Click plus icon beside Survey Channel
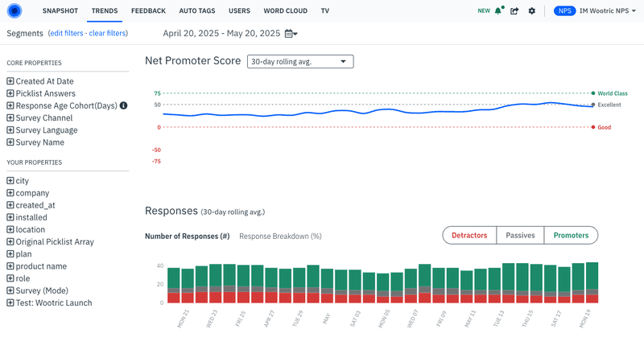Viewport: 644px width, 350px height. (x=10, y=118)
